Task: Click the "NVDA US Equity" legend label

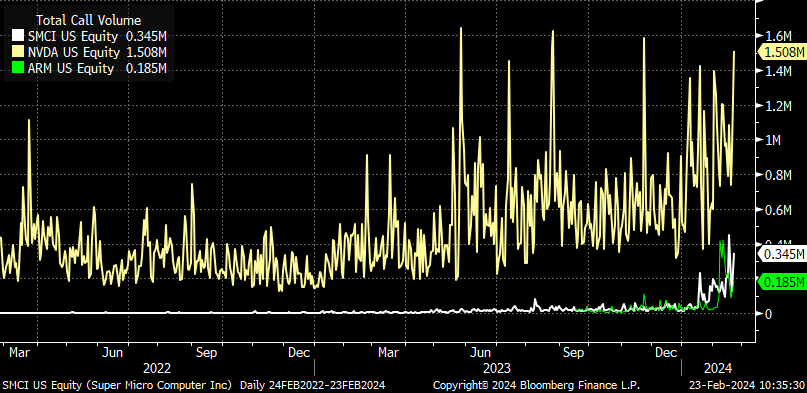Action: pos(74,52)
